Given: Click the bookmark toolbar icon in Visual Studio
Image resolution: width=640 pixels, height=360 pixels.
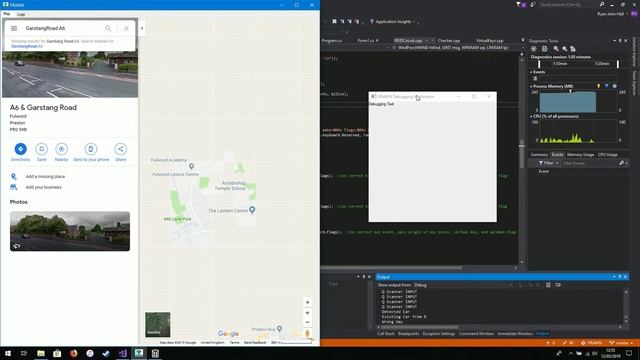Looking at the screenshot, I should pos(334,22).
